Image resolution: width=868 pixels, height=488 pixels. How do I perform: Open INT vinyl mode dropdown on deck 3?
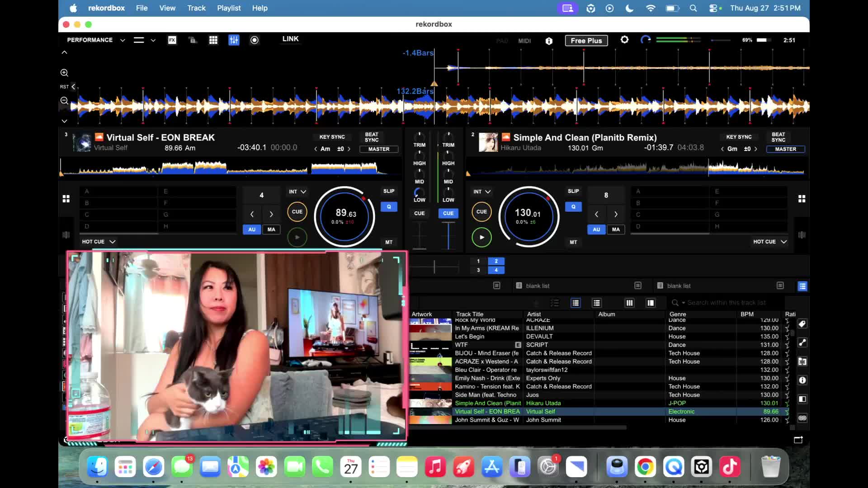point(297,192)
